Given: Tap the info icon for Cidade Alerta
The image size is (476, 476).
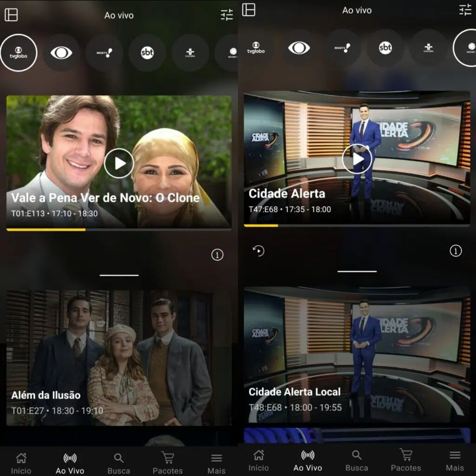Looking at the screenshot, I should click(455, 250).
